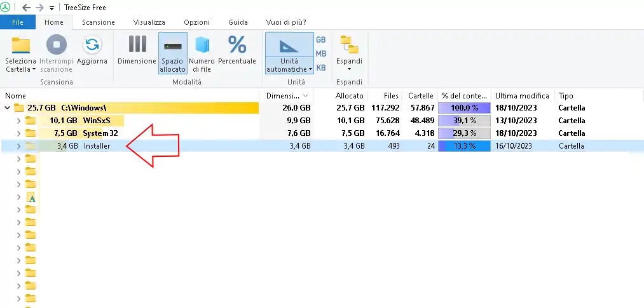This screenshot has width=644, height=308.
Task: Select the C:\Windows\ root row
Action: tap(322, 108)
